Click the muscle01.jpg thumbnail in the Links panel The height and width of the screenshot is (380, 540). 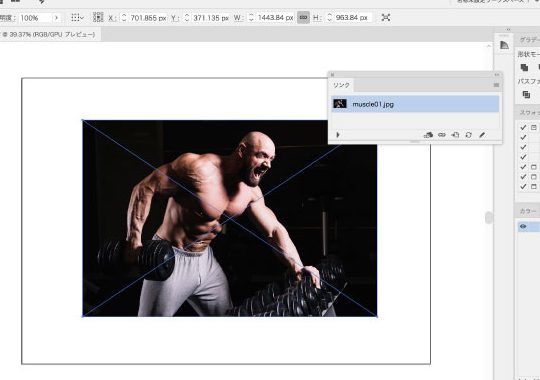coord(340,104)
